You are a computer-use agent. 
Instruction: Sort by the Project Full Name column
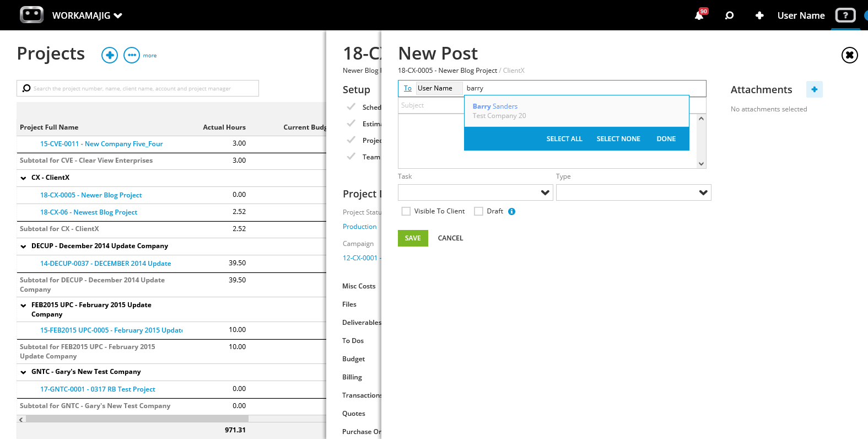coord(49,127)
